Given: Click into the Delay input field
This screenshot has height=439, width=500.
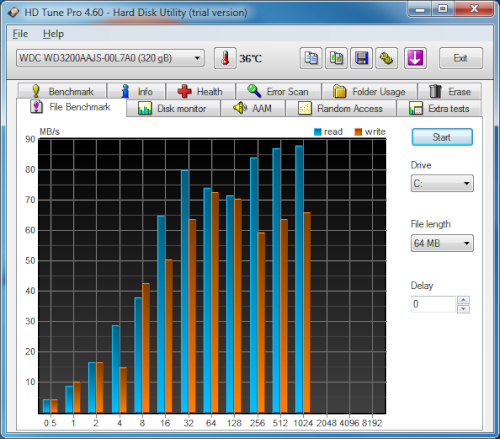Looking at the screenshot, I should pyautogui.click(x=433, y=304).
